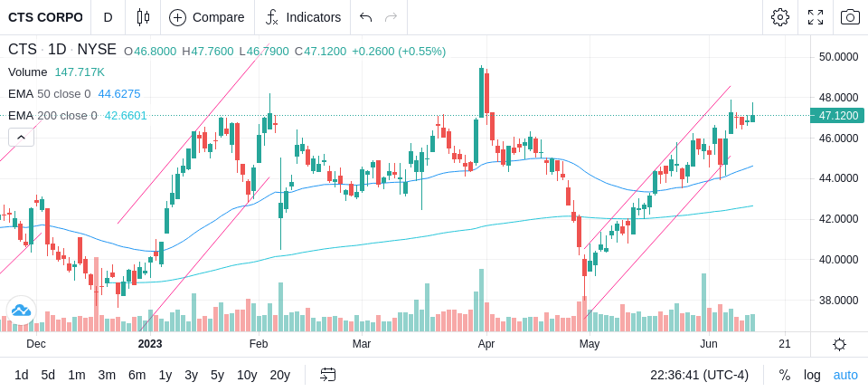This screenshot has width=868, height=392.
Task: Open the D interval dropdown
Action: (x=108, y=17)
